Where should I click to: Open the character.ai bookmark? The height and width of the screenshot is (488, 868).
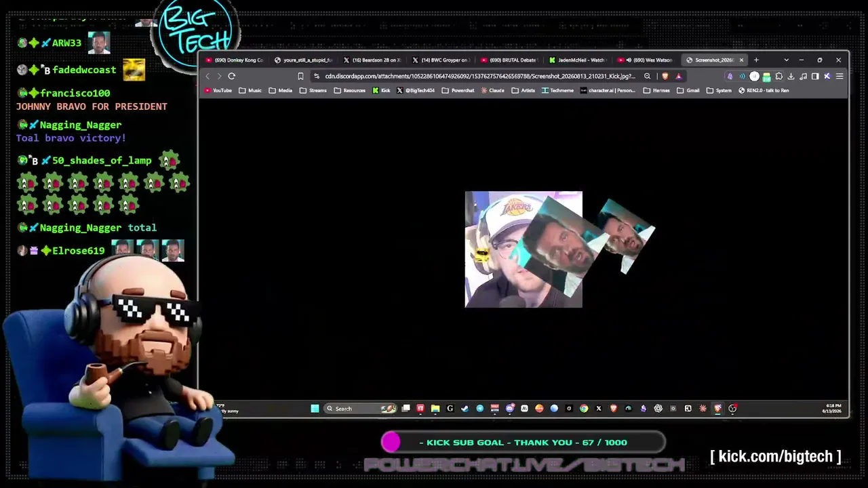(x=608, y=91)
